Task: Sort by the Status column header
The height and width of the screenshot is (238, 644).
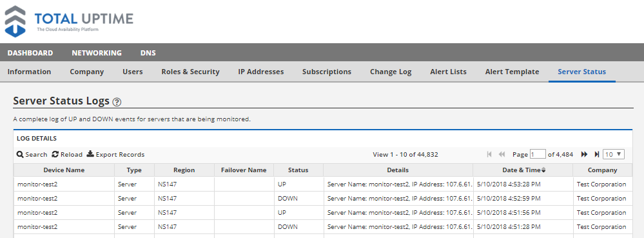Action: [298, 170]
